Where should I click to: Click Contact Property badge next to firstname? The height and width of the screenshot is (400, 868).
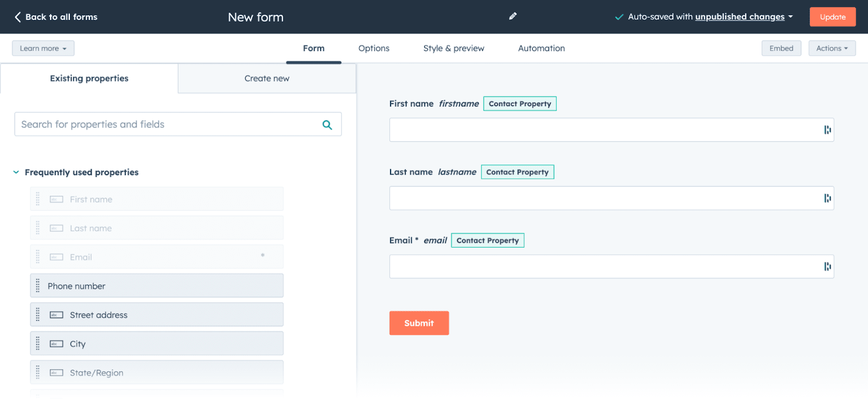pos(520,104)
